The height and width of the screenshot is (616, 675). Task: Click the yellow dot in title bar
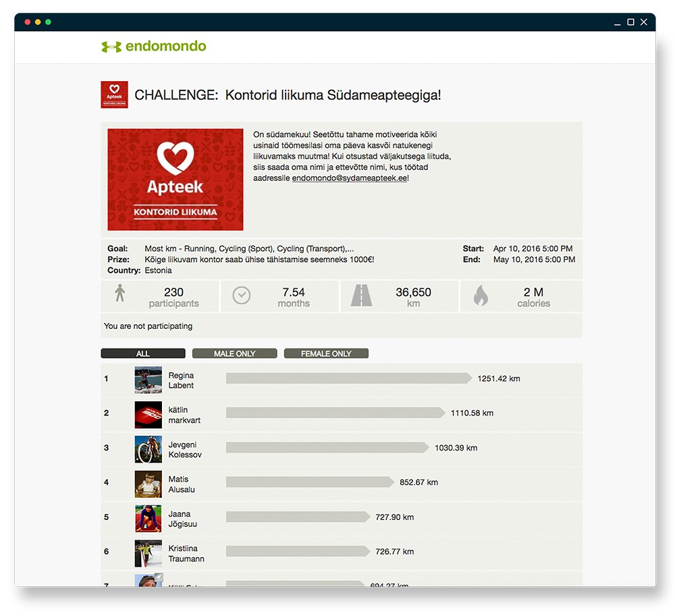point(38,22)
